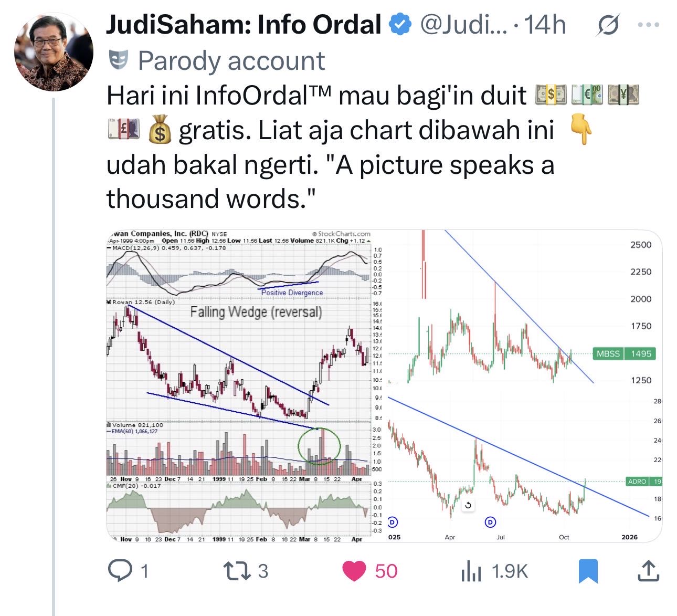Click the @Judi... username handle
The width and height of the screenshot is (677, 616).
[x=463, y=25]
